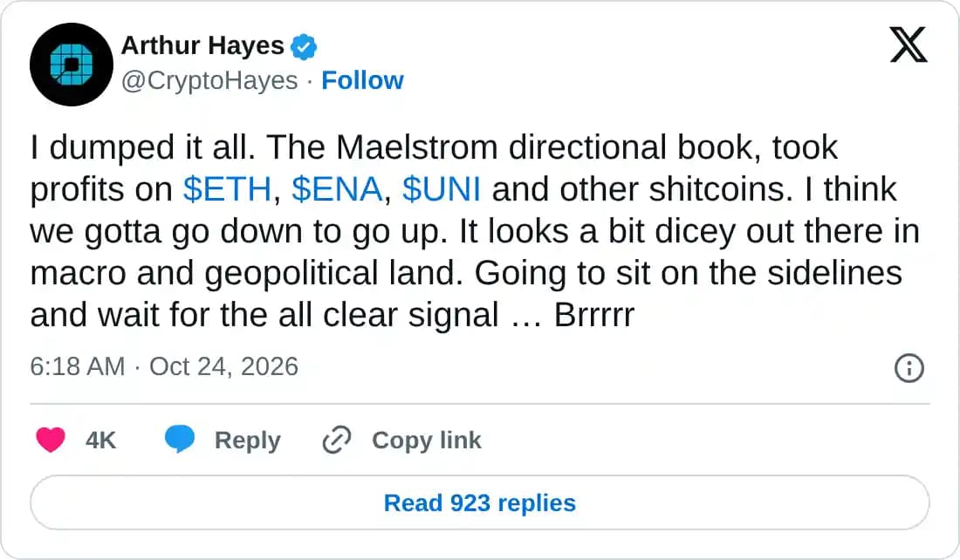Follow the @CryptoHayes account

[362, 80]
